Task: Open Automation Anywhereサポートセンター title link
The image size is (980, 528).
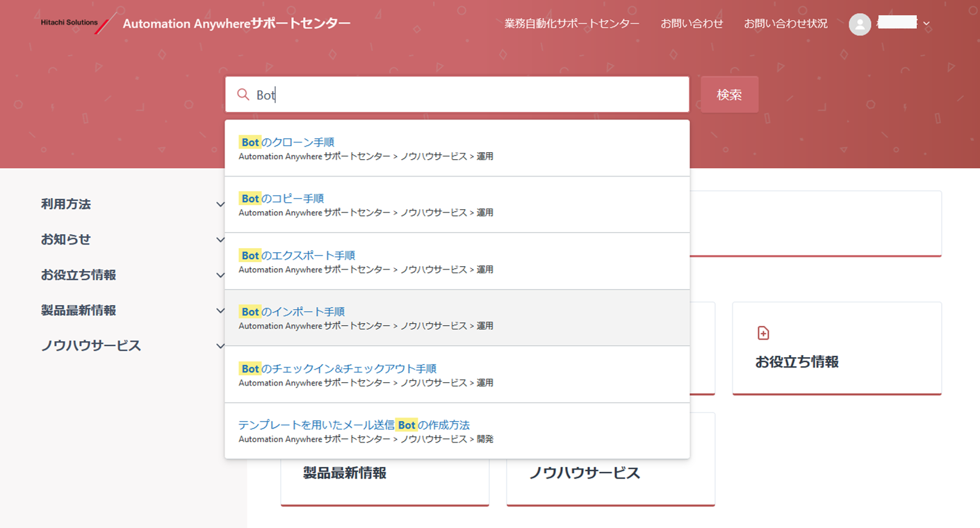Action: [x=236, y=24]
